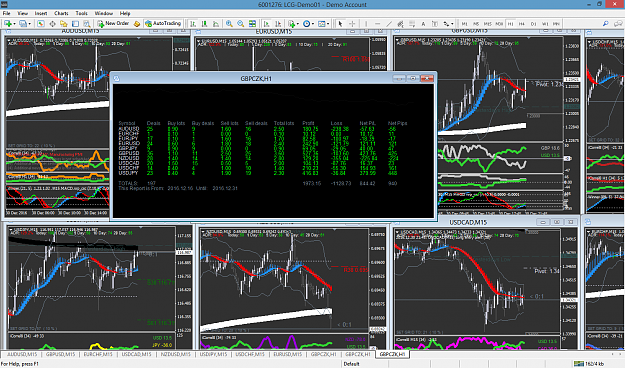The image size is (625, 368).
Task: Switch to Line Chart type icon
Action: (x=216, y=24)
